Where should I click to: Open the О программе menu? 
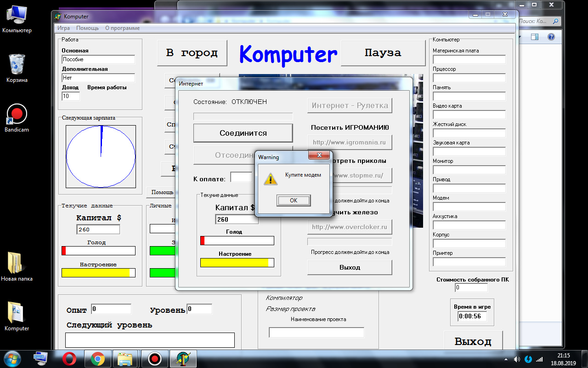click(122, 28)
